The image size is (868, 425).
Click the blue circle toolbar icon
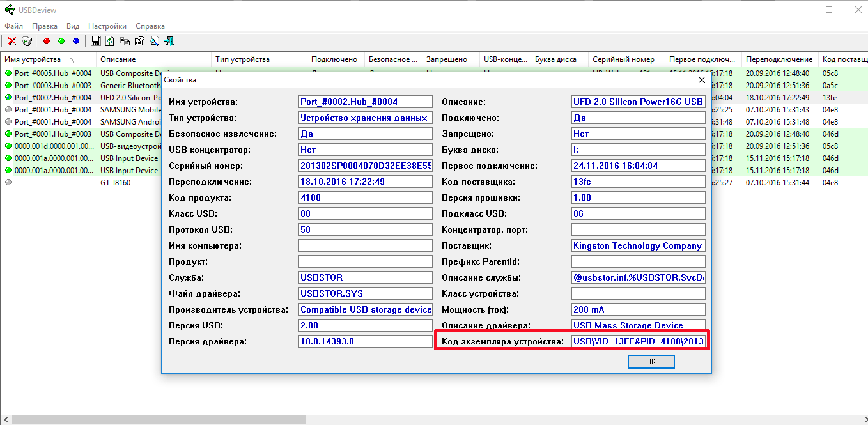pyautogui.click(x=76, y=42)
